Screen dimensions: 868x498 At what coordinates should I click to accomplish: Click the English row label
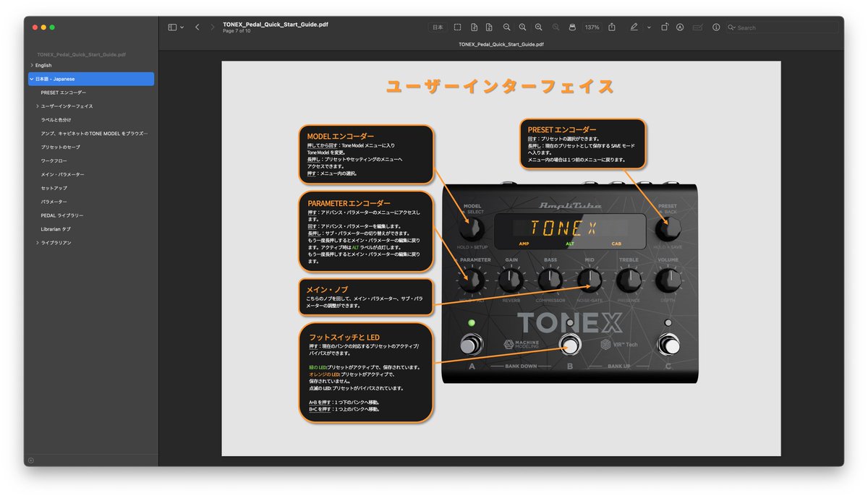pyautogui.click(x=43, y=65)
